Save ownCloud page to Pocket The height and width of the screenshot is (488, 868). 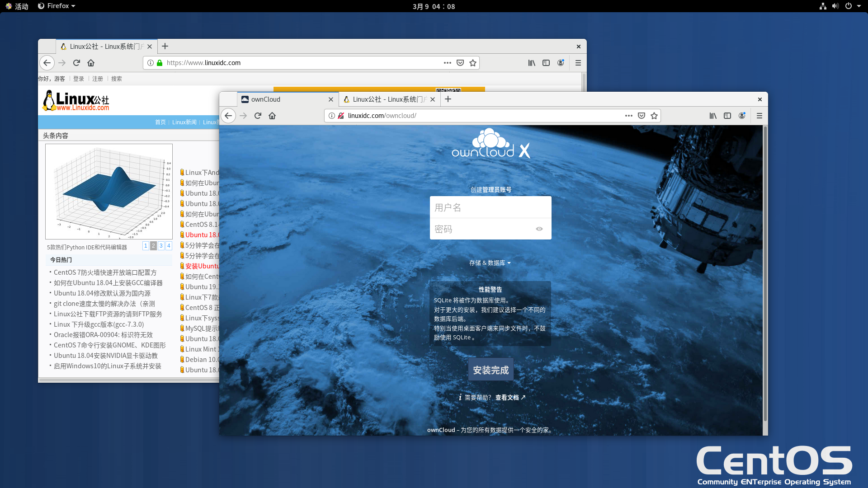tap(642, 116)
